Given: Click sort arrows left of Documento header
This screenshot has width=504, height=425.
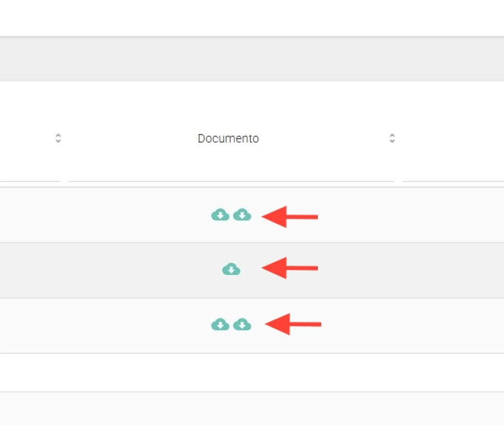Looking at the screenshot, I should 58,138.
